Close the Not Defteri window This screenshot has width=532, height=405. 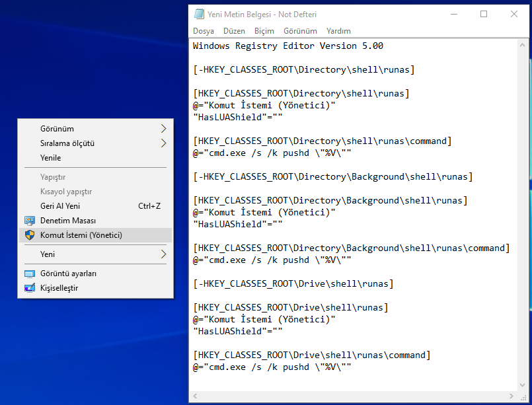click(513, 14)
